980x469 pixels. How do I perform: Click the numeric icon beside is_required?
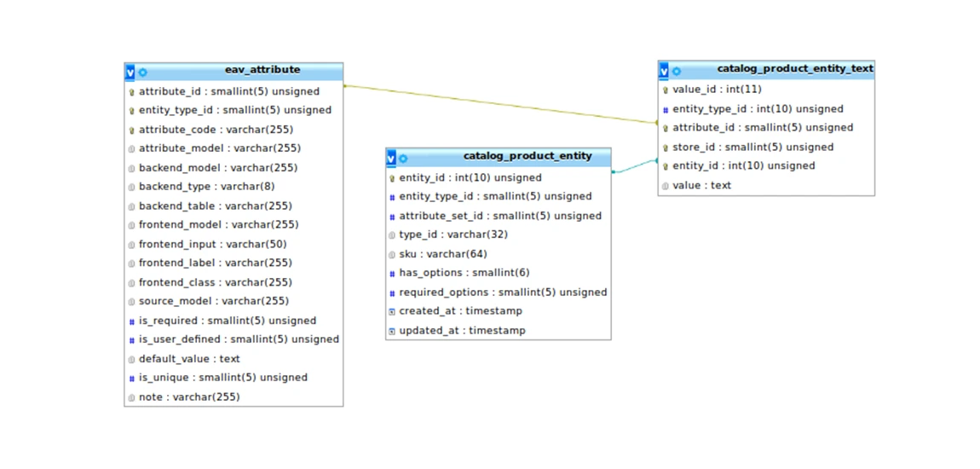click(x=132, y=321)
